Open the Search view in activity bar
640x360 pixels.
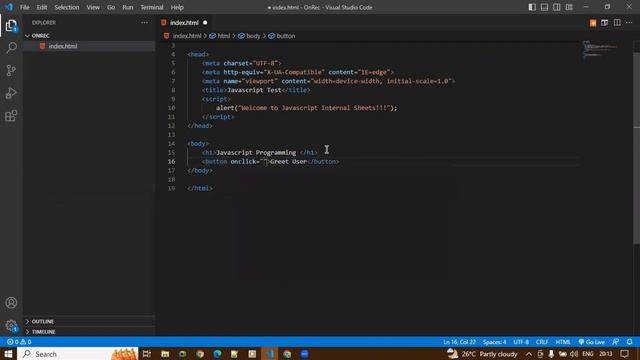(11, 48)
